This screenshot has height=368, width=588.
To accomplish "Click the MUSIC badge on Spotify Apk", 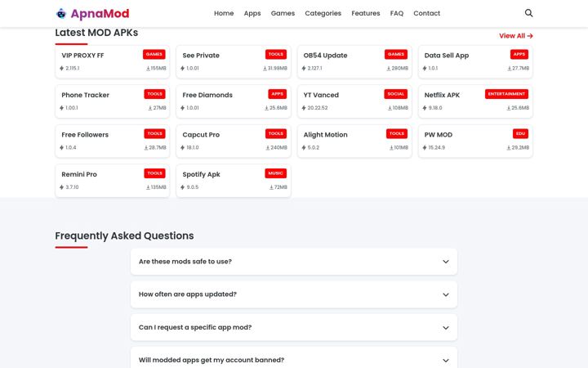I will click(x=276, y=173).
